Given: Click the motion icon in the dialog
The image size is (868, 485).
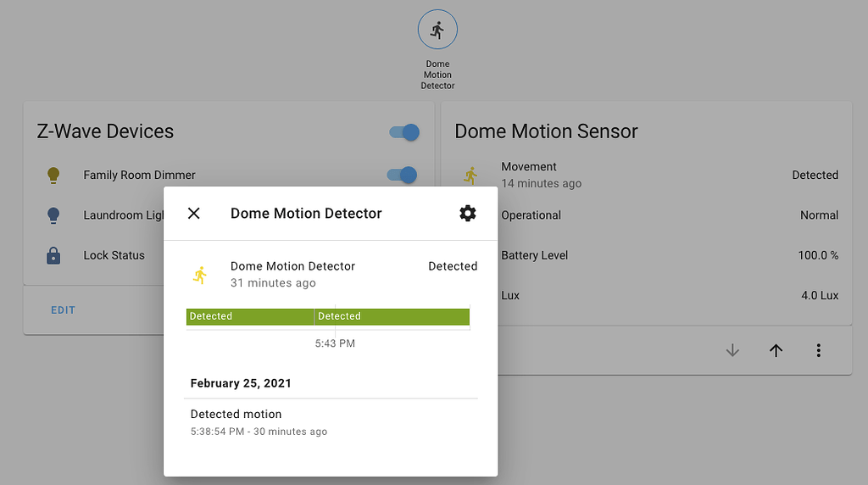Looking at the screenshot, I should pos(200,274).
